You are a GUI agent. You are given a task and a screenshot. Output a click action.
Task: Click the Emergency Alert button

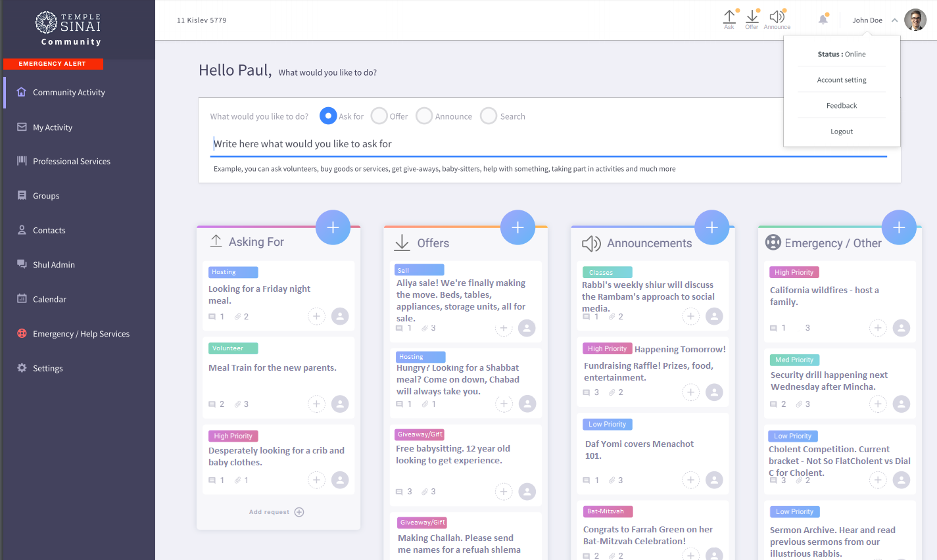tap(53, 64)
